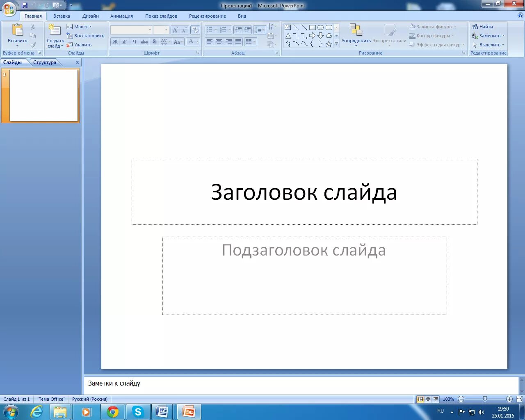
Task: Click the Cut scissors icon
Action: pyautogui.click(x=33, y=27)
